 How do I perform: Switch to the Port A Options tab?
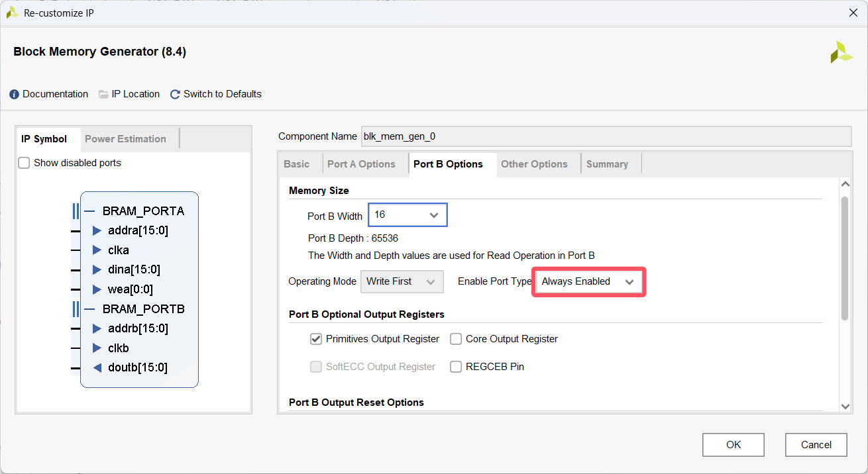point(361,164)
